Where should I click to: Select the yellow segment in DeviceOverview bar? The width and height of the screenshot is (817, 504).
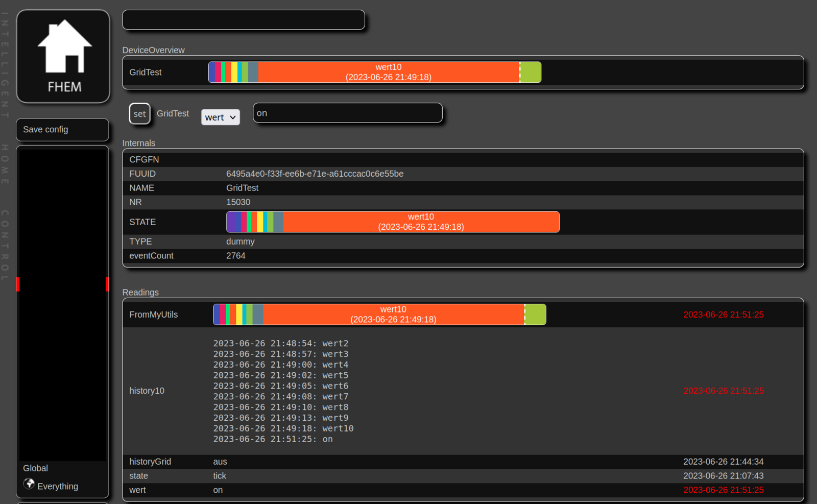[x=234, y=73]
